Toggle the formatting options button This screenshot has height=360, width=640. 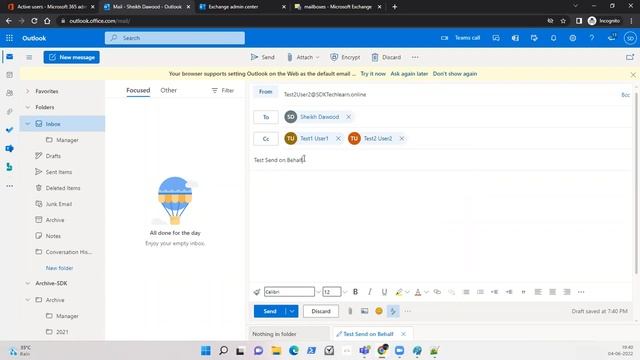393,311
